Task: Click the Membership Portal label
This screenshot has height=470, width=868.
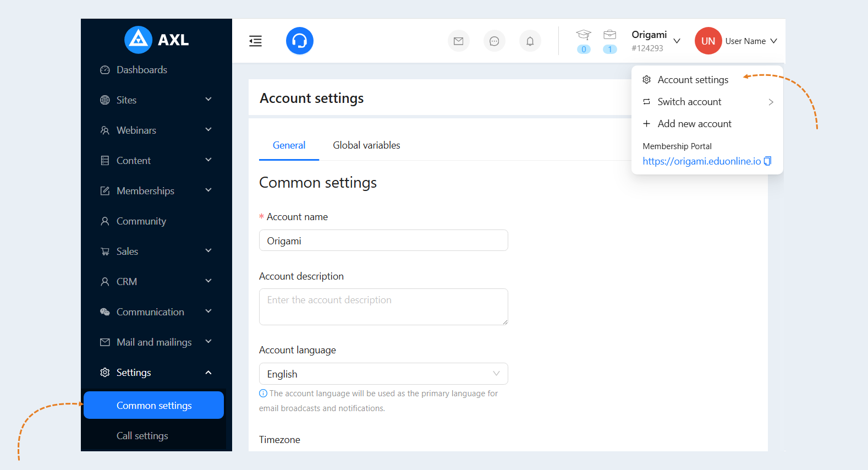Action: pyautogui.click(x=677, y=146)
